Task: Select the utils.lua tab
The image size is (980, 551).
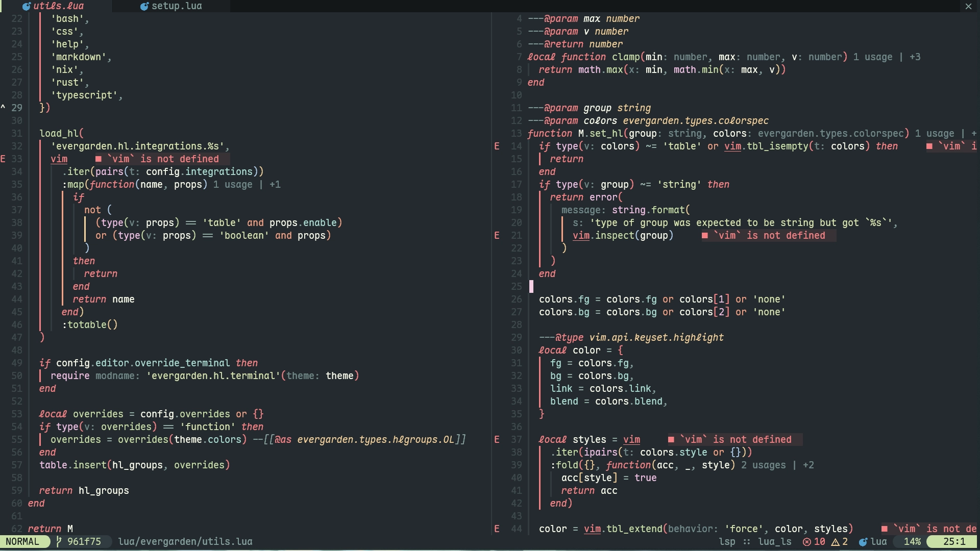Action: click(58, 6)
